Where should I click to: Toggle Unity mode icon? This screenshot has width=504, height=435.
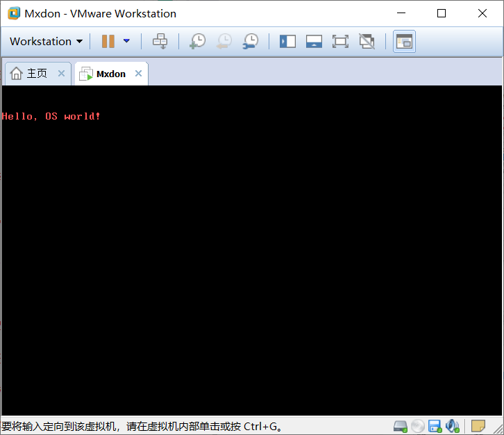367,42
